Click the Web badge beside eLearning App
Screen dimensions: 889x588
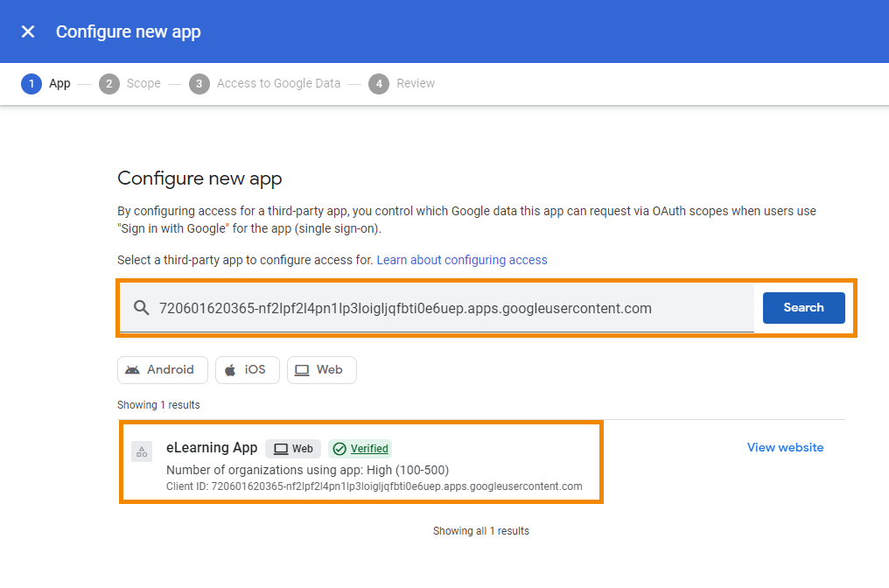[293, 448]
